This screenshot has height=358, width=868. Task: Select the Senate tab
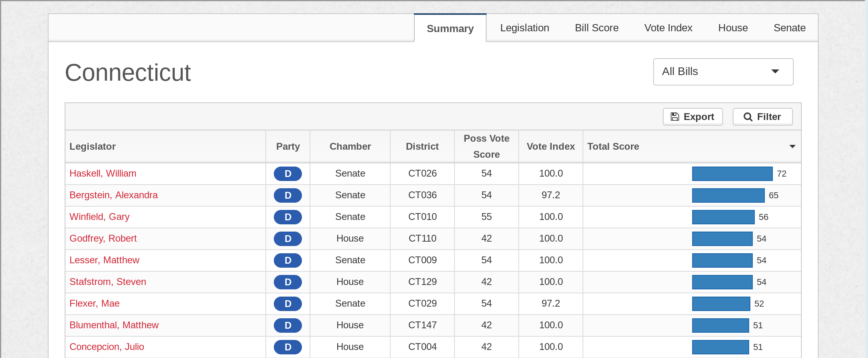pyautogui.click(x=789, y=28)
